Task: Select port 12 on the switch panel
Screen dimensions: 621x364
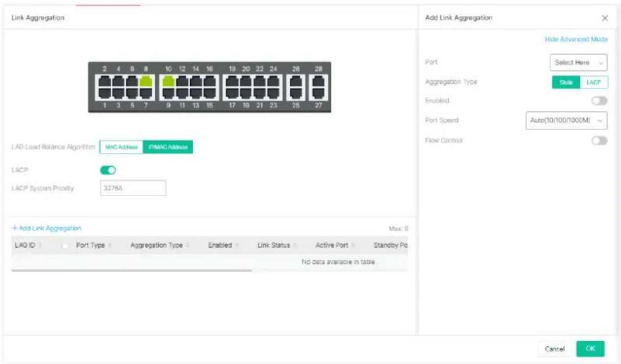Action: coord(182,81)
